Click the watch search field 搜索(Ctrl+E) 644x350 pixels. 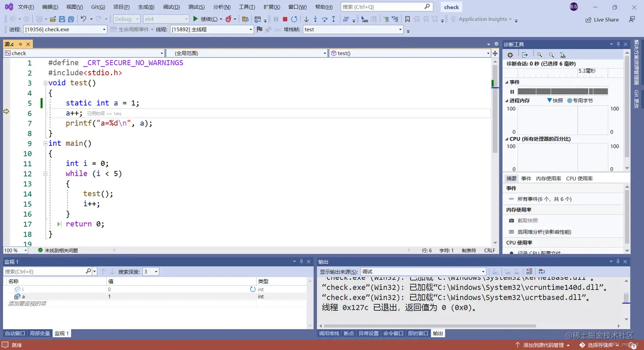47,272
